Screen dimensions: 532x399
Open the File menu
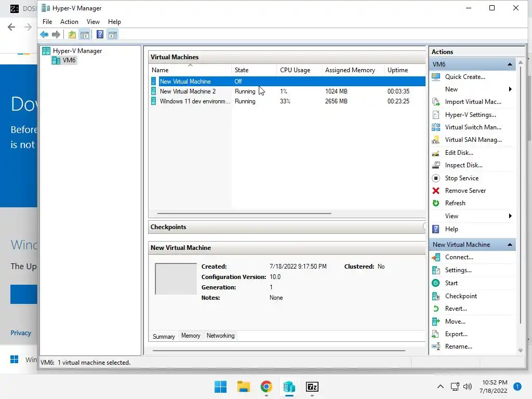[47, 22]
